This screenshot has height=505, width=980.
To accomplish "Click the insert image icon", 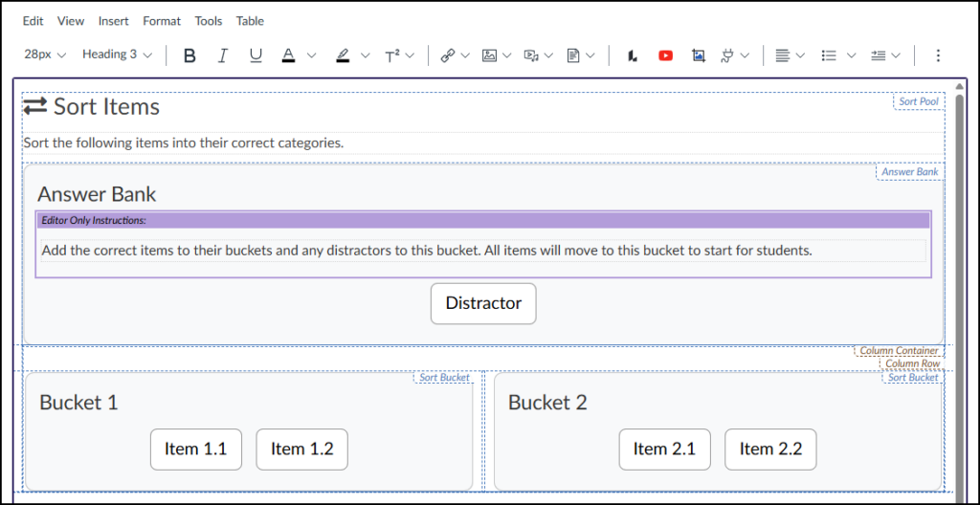I will (489, 55).
